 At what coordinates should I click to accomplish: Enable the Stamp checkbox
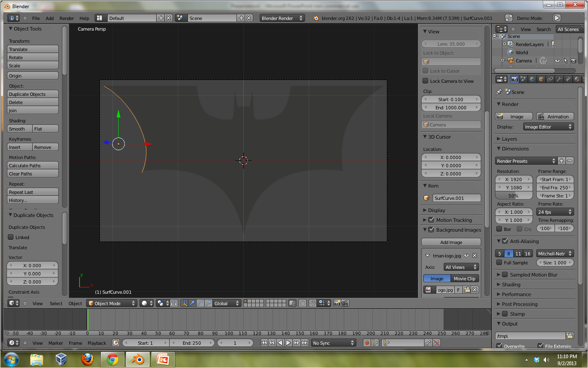coord(505,314)
